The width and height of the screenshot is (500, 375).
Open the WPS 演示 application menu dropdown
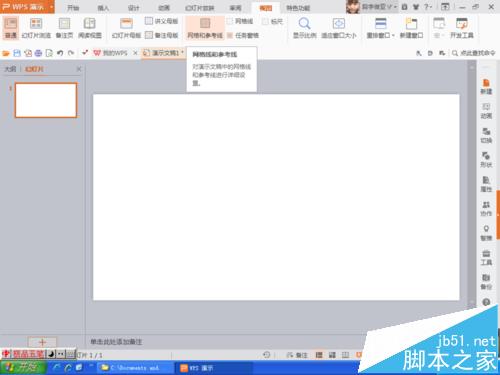tap(51, 7)
